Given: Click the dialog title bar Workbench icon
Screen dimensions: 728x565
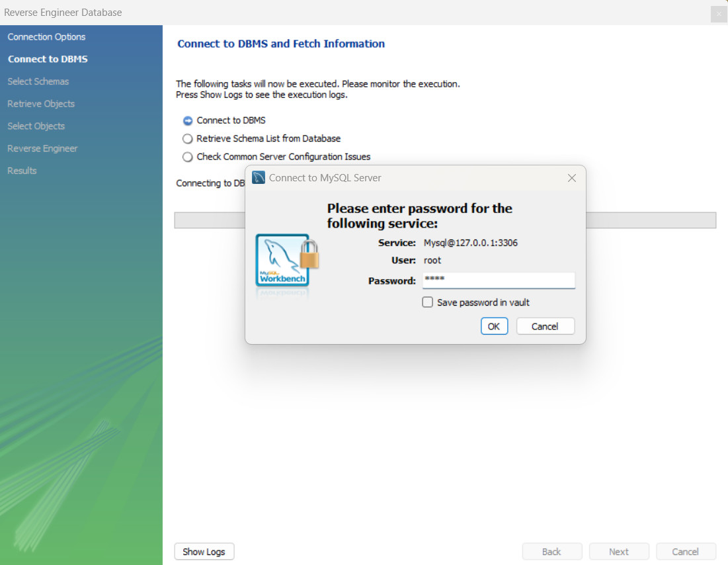Looking at the screenshot, I should (x=258, y=177).
